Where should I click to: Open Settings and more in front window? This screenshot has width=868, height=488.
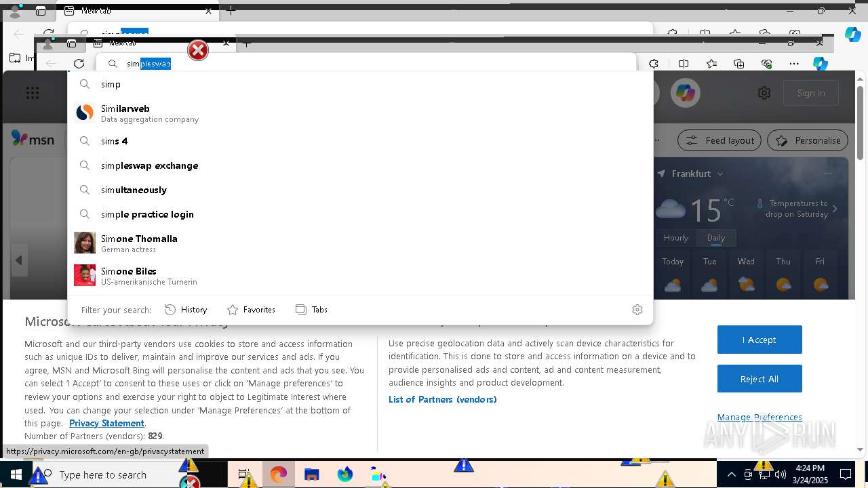794,64
